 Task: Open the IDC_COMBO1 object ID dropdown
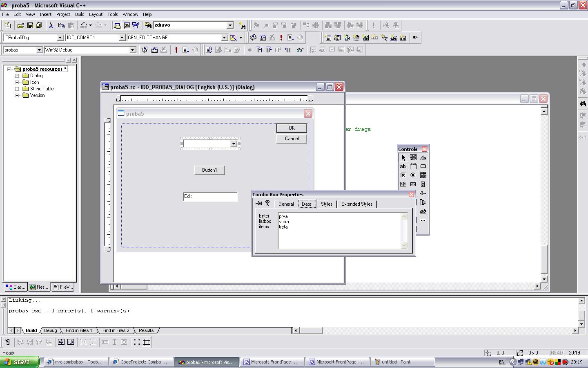[122, 38]
